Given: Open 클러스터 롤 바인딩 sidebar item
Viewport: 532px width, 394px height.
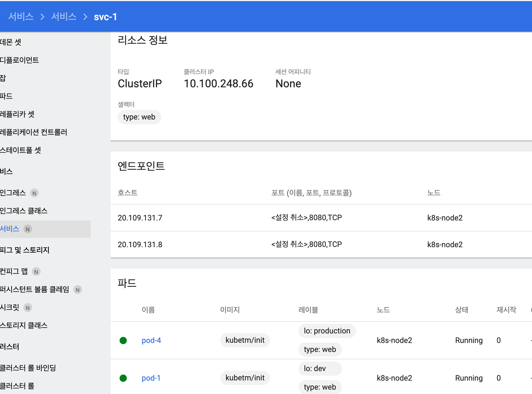Looking at the screenshot, I should (28, 368).
